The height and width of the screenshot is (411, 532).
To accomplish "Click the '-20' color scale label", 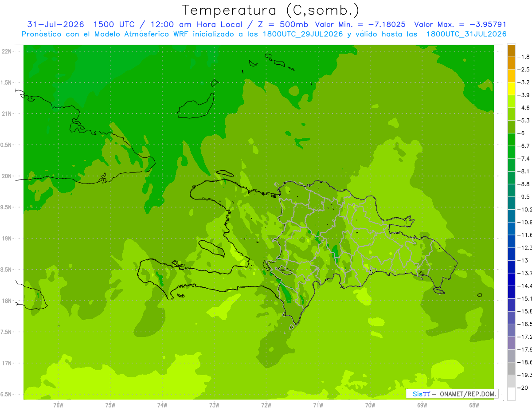I will click(523, 388).
